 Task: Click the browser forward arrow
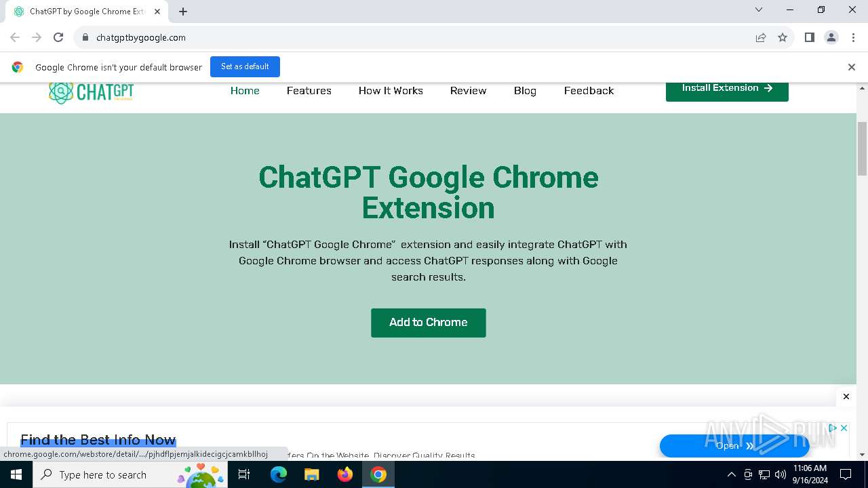[x=37, y=37]
